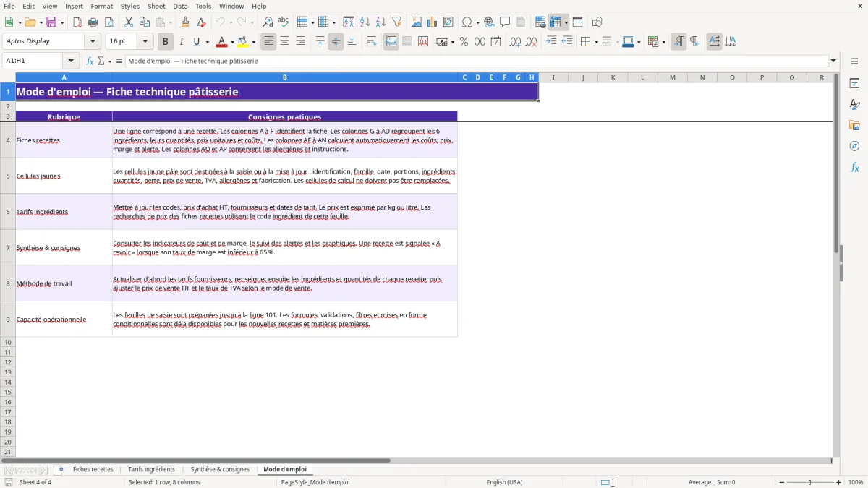The image size is (868, 488).
Task: Toggle wrap text
Action: [x=372, y=42]
